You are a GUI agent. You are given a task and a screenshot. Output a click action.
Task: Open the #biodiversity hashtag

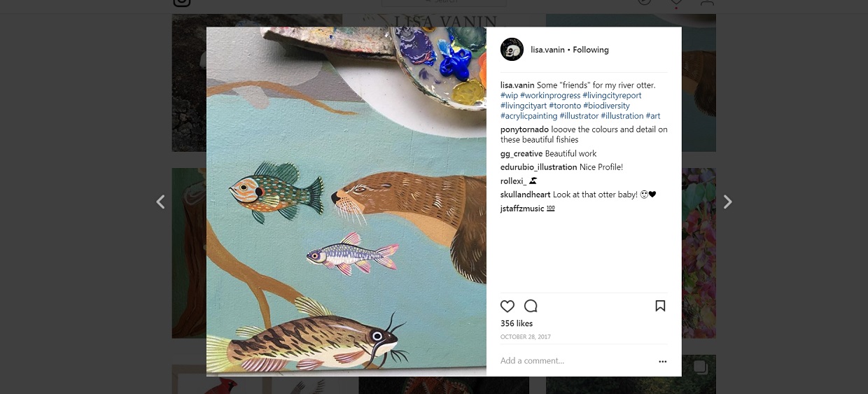click(x=606, y=106)
